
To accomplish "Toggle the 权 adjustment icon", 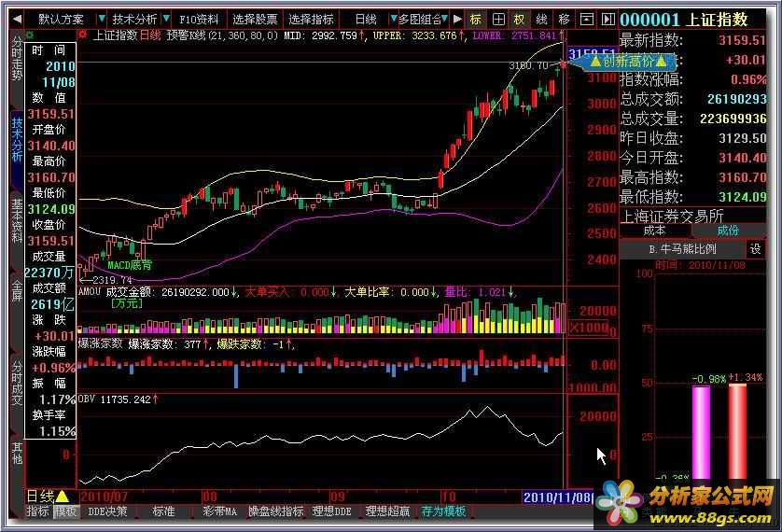I will [x=520, y=20].
